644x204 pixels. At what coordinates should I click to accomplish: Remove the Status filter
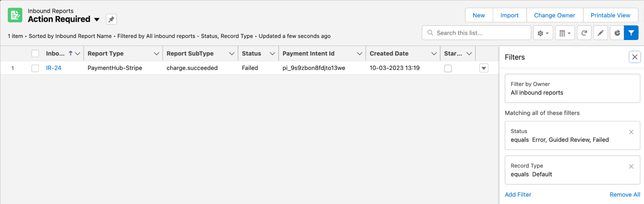(x=631, y=132)
